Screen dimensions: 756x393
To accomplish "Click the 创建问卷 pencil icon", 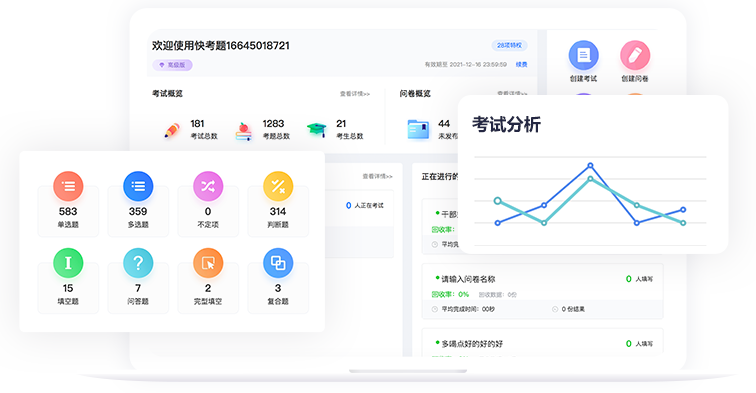I will (635, 55).
